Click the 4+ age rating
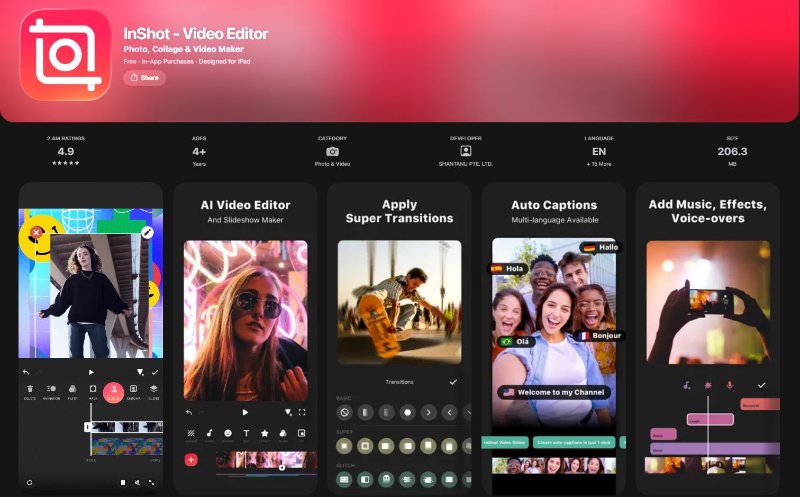Image resolution: width=800 pixels, height=497 pixels. 199,152
